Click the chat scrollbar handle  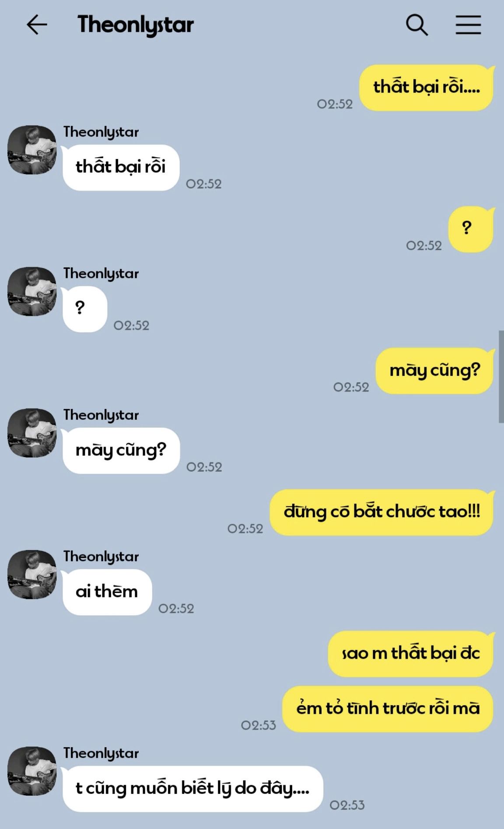pyautogui.click(x=501, y=377)
